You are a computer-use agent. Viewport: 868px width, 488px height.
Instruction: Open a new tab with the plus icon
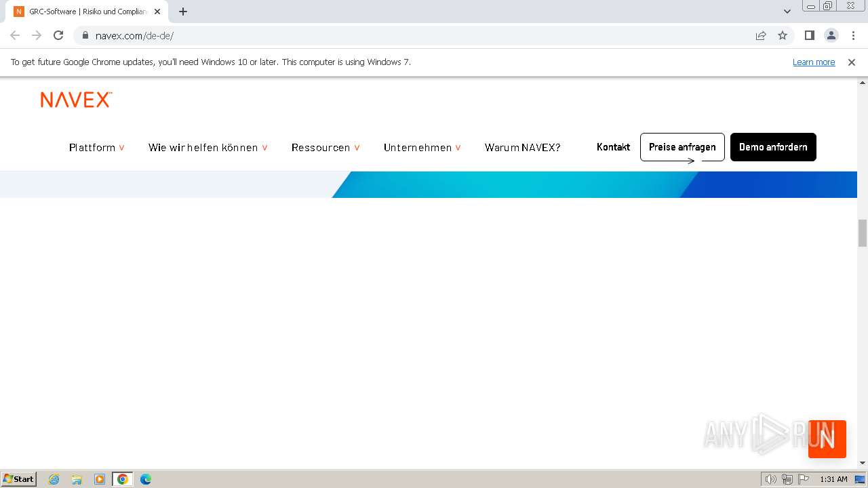pyautogui.click(x=183, y=12)
